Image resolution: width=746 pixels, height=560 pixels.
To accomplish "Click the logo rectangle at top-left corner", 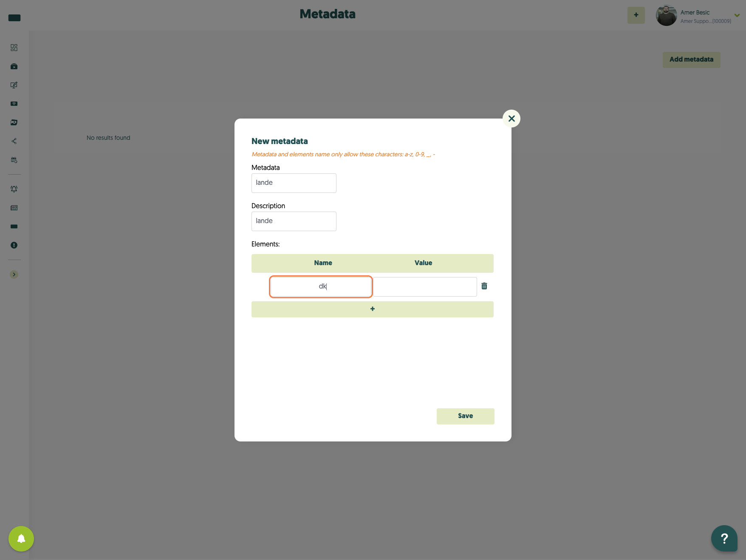I will click(14, 18).
